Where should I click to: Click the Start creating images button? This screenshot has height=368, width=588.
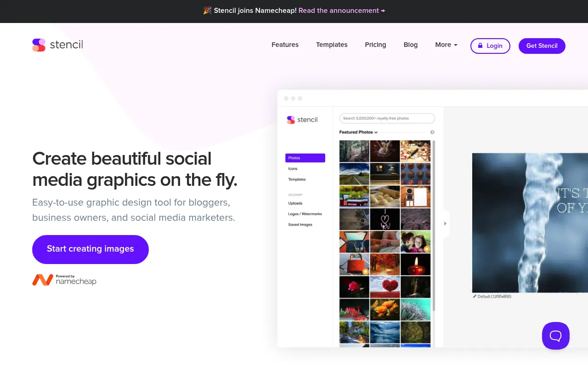(90, 249)
